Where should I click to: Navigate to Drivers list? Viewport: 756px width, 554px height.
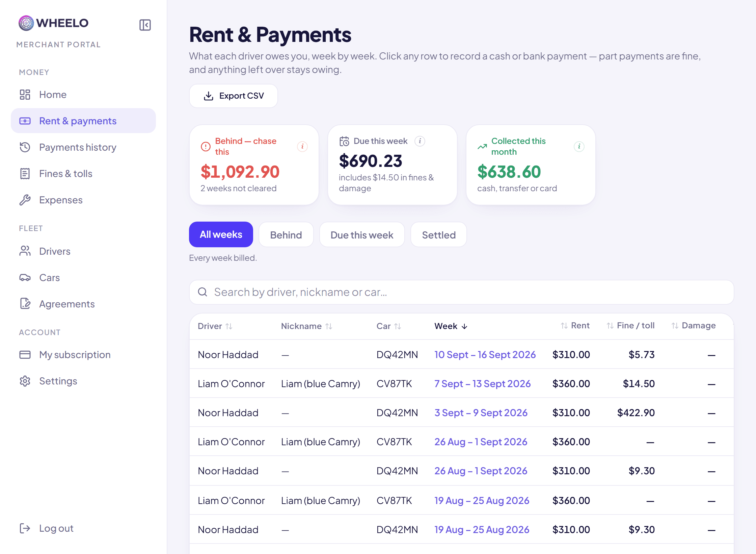pyautogui.click(x=83, y=251)
